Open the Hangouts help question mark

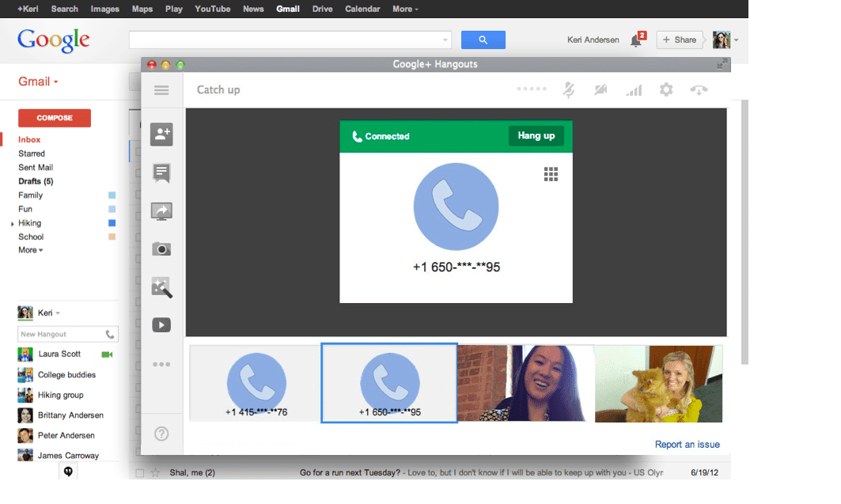pyautogui.click(x=161, y=434)
